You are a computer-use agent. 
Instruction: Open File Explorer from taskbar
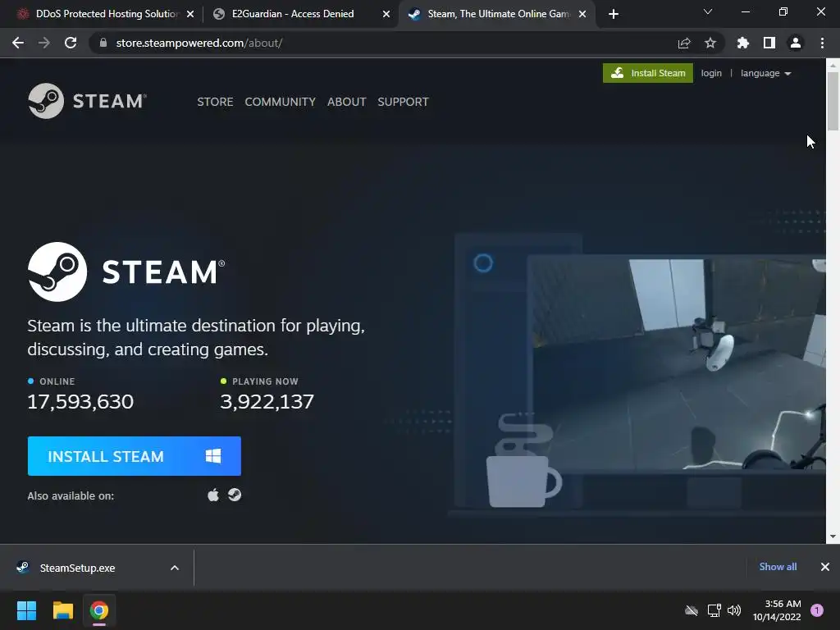(x=62, y=610)
